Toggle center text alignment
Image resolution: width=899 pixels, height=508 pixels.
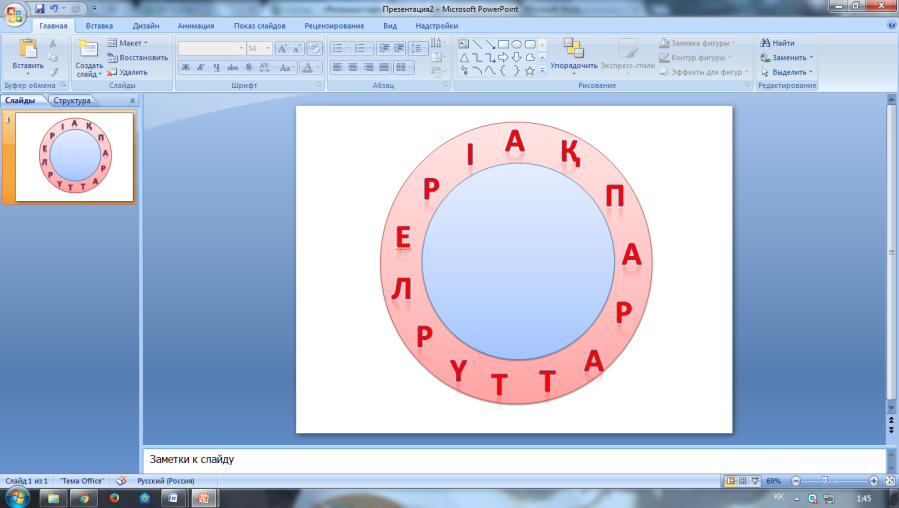click(x=353, y=67)
